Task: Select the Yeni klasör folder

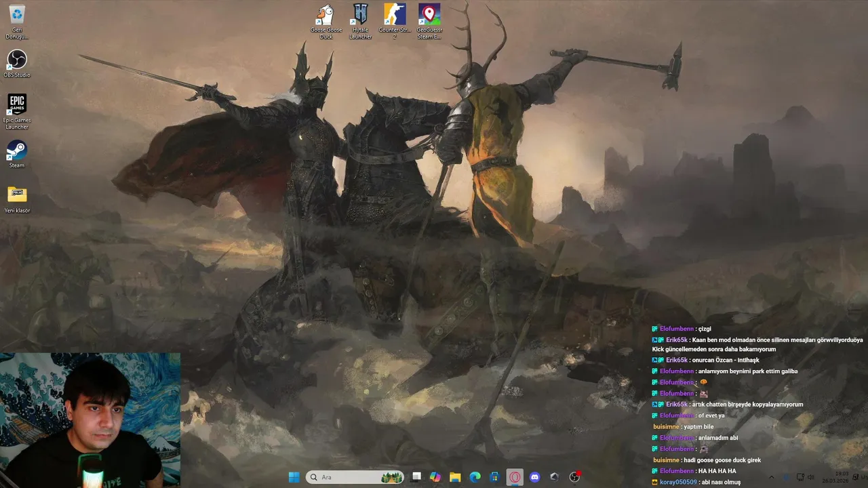Action: pos(17,199)
